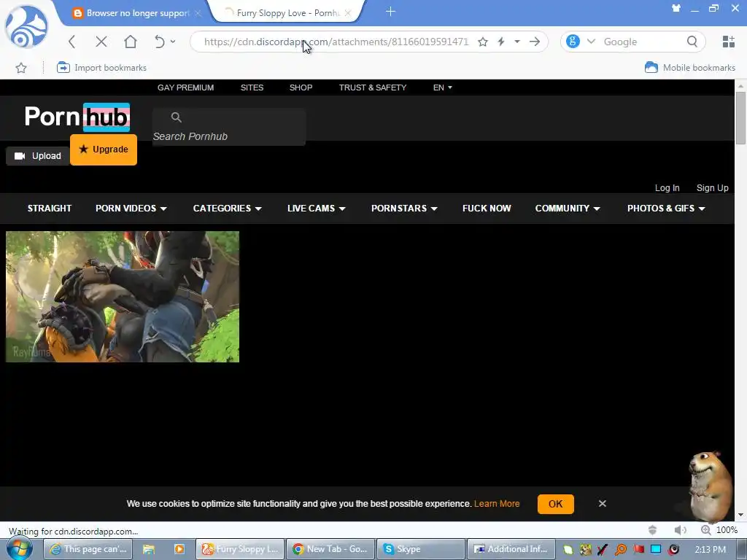This screenshot has width=747, height=560.
Task: Click the Upload button with camera icon
Action: (38, 156)
